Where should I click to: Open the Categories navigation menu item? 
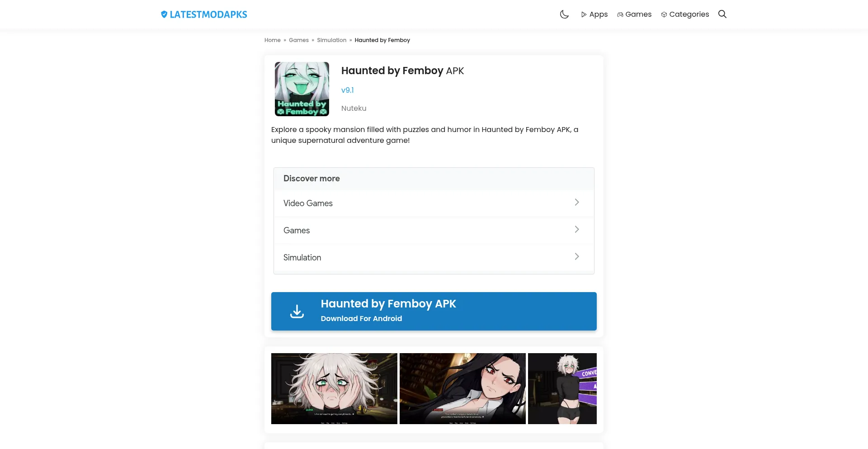685,14
